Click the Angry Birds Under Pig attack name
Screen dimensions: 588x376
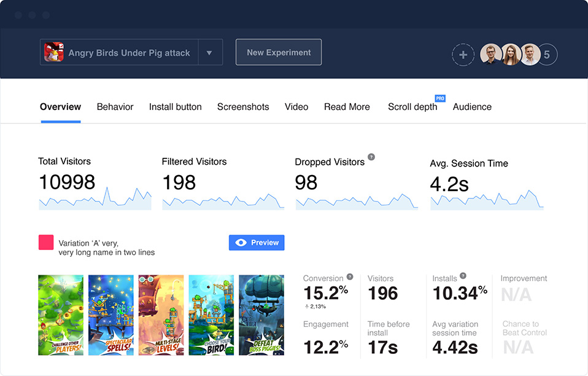[129, 53]
